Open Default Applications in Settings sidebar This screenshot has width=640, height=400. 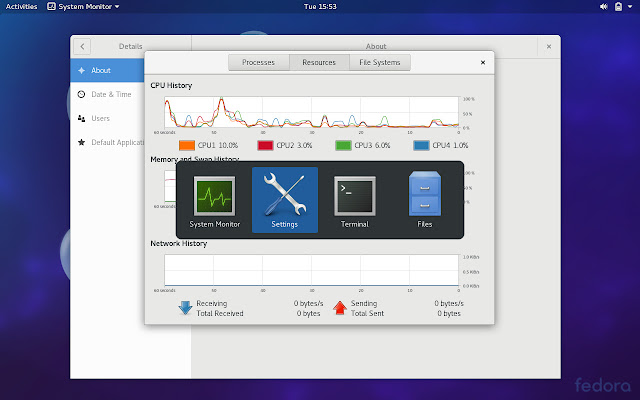107,142
